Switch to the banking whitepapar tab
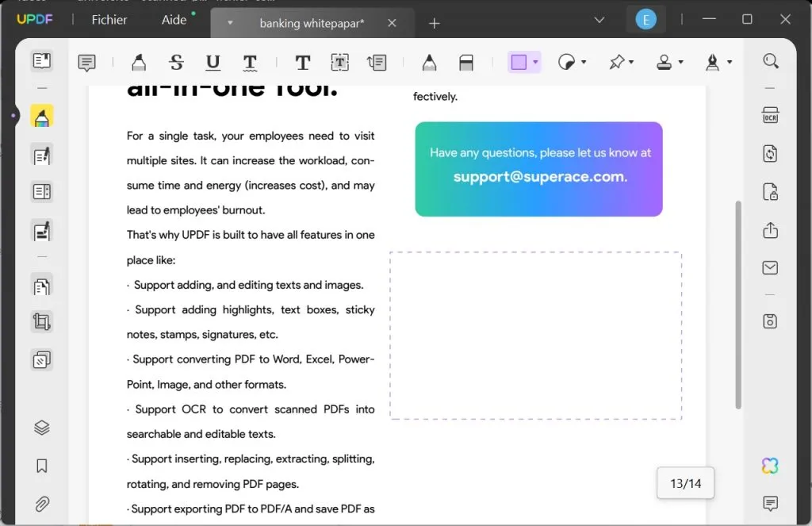Viewport: 812px width, 526px height. point(312,23)
